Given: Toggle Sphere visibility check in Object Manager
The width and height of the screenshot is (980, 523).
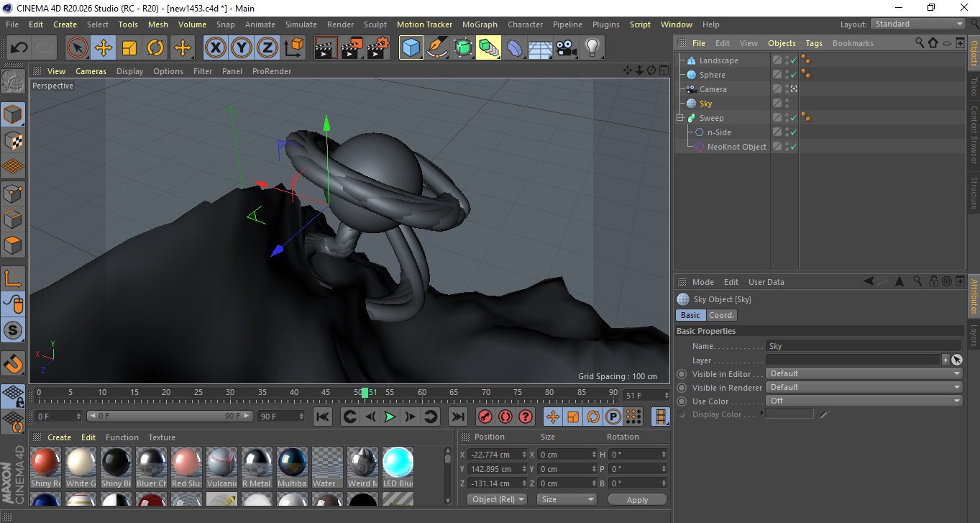Looking at the screenshot, I should 793,75.
